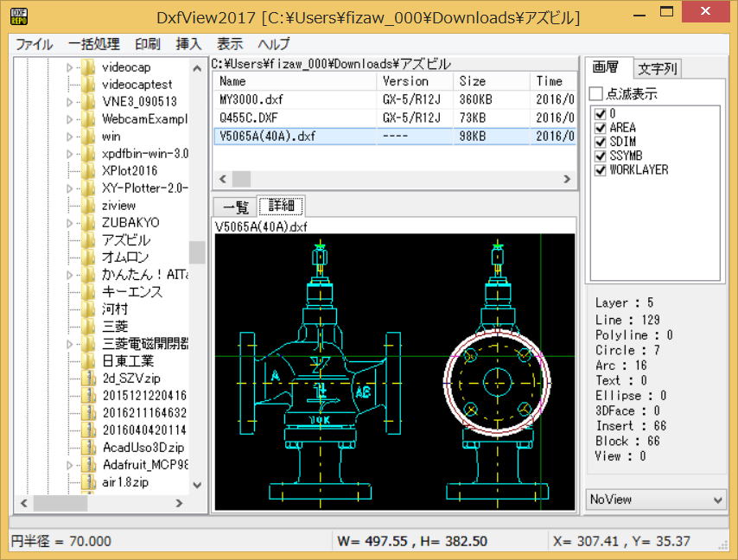Expand the 三菱電磁開閉器 folder
Image resolution: width=738 pixels, height=560 pixels.
[x=70, y=344]
